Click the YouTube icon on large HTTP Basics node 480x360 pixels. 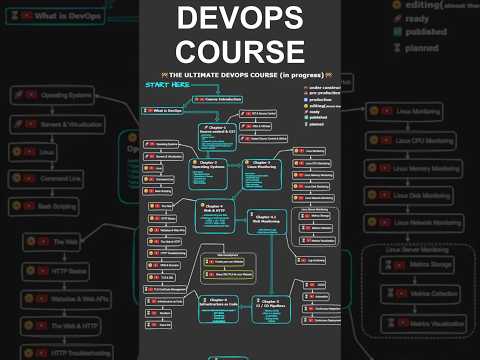pyautogui.click(x=43, y=271)
